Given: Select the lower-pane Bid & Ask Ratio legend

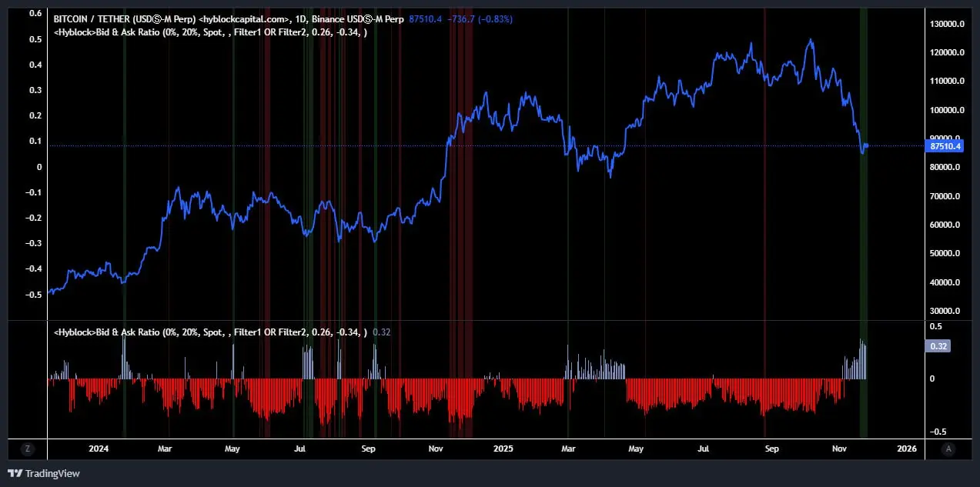Looking at the screenshot, I should [211, 332].
